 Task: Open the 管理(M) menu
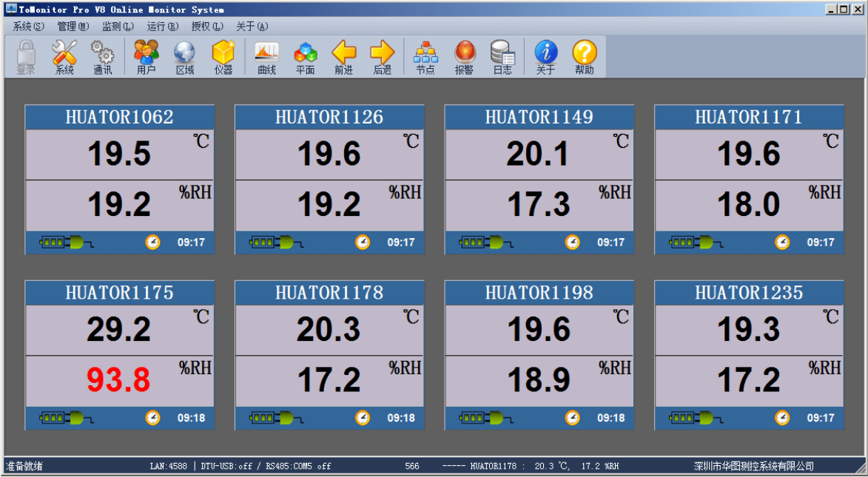(x=73, y=26)
